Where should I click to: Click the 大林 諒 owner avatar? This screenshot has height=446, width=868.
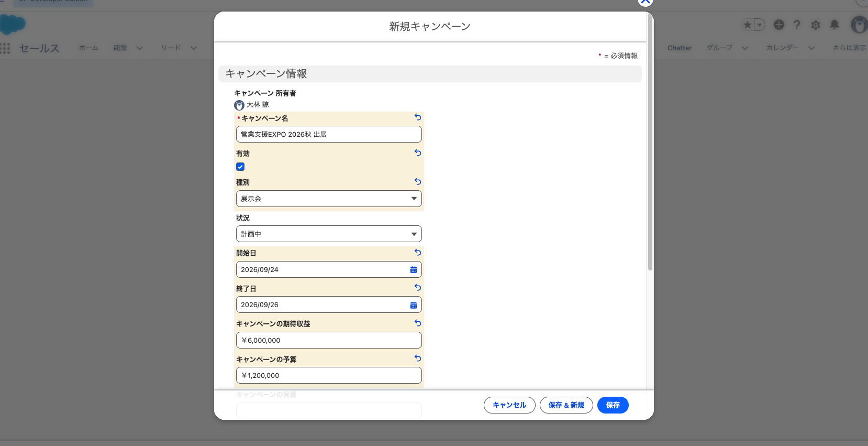pyautogui.click(x=239, y=105)
